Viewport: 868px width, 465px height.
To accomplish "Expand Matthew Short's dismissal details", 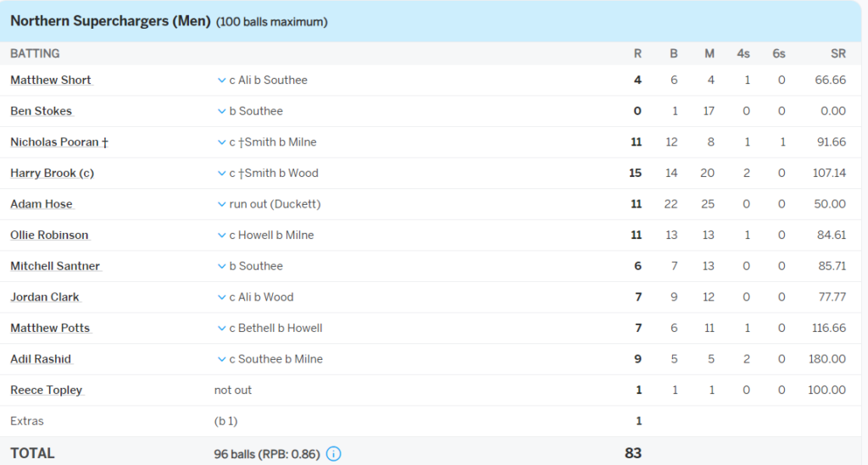I will tap(222, 80).
